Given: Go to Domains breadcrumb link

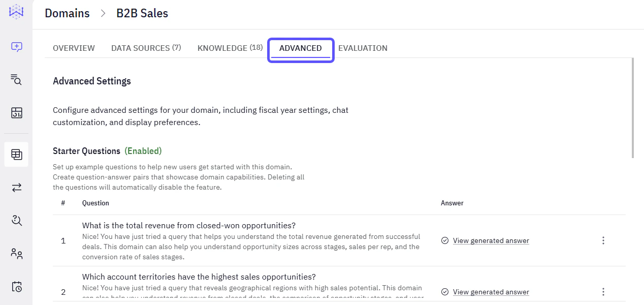Looking at the screenshot, I should [x=67, y=14].
